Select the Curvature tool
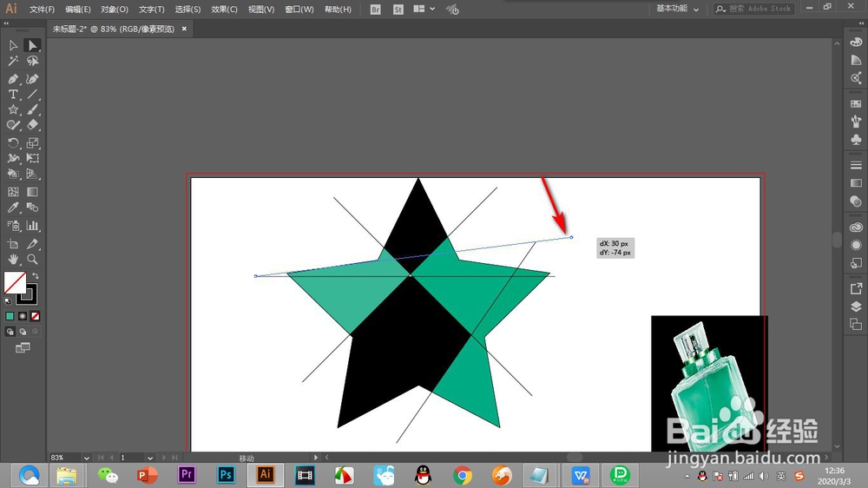The height and width of the screenshot is (488, 868). tap(33, 79)
